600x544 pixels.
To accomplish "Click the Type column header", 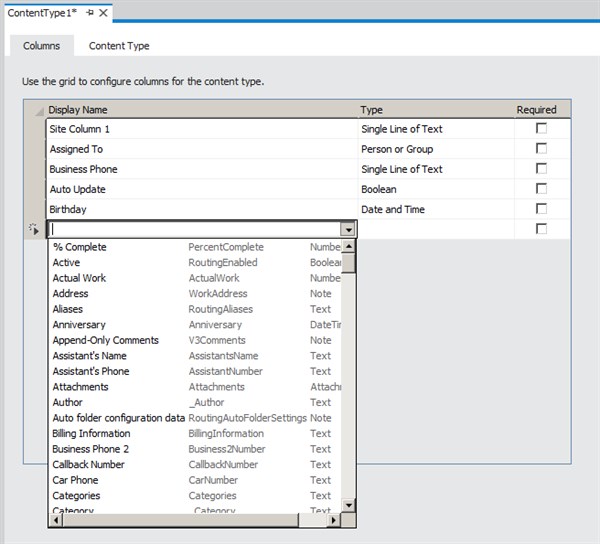I will pos(371,110).
